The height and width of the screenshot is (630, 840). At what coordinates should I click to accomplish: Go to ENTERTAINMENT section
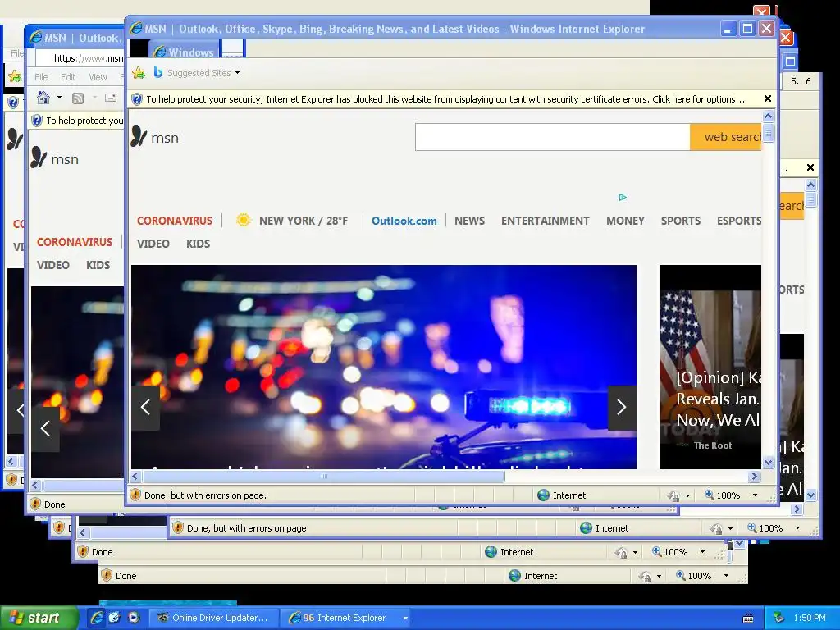(545, 221)
